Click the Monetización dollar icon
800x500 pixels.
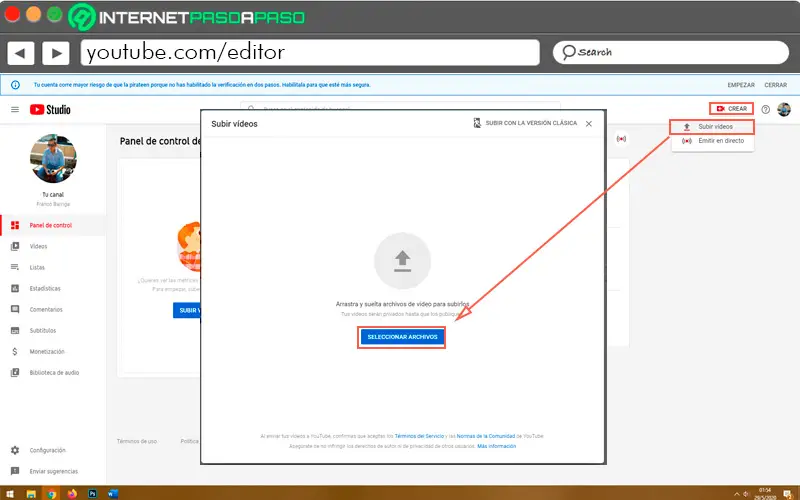pos(15,352)
